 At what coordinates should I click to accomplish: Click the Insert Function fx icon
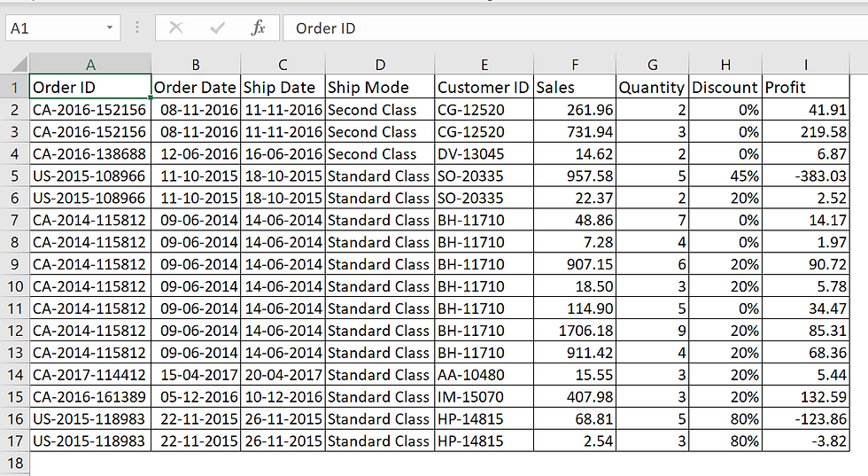point(258,28)
